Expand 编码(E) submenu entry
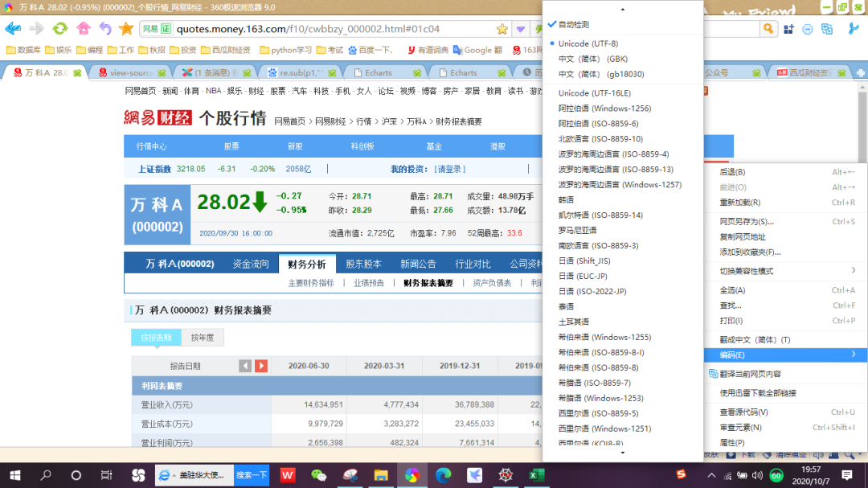The height and width of the screenshot is (488, 868). click(785, 355)
